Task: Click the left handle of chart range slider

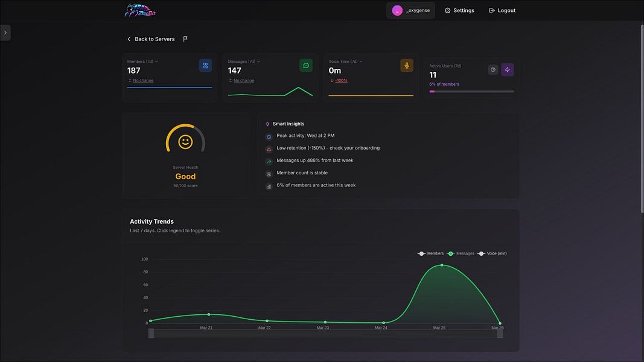Action: coord(151,333)
